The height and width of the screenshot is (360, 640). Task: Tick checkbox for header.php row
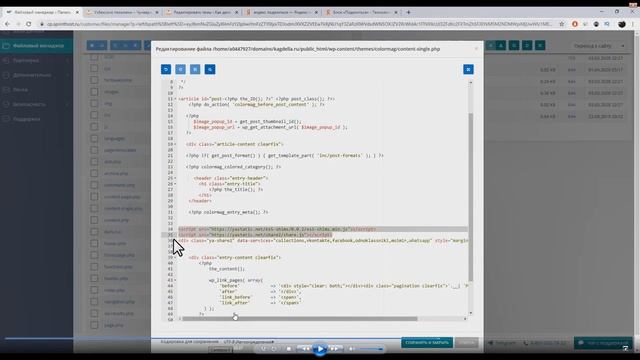[94, 278]
